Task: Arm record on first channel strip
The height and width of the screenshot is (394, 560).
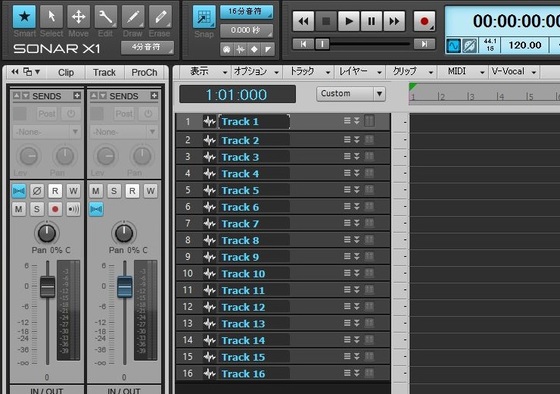Action: point(55,209)
